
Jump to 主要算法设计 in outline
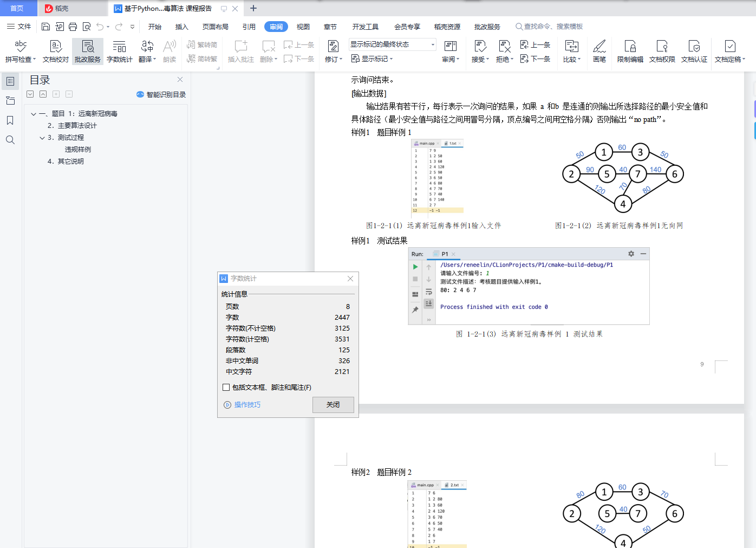pyautogui.click(x=72, y=126)
